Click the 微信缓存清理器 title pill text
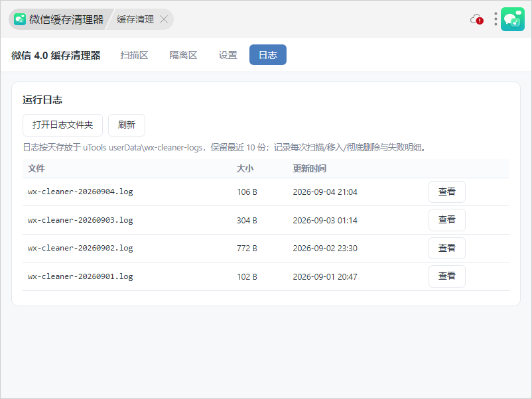Screen dimensions: 532x399 pos(66,19)
